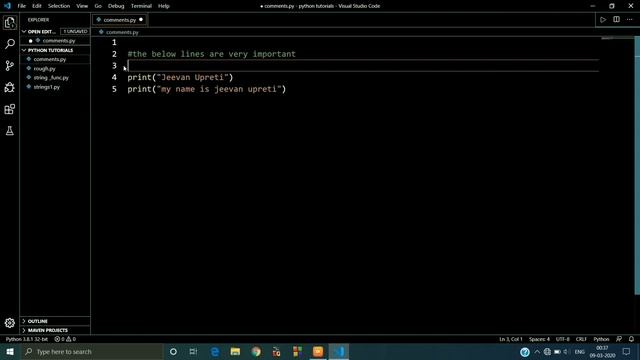
Task: Open network status icon in tray
Action: click(x=547, y=351)
